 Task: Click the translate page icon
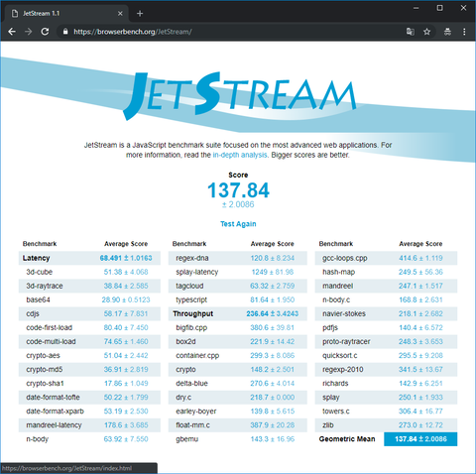(411, 32)
